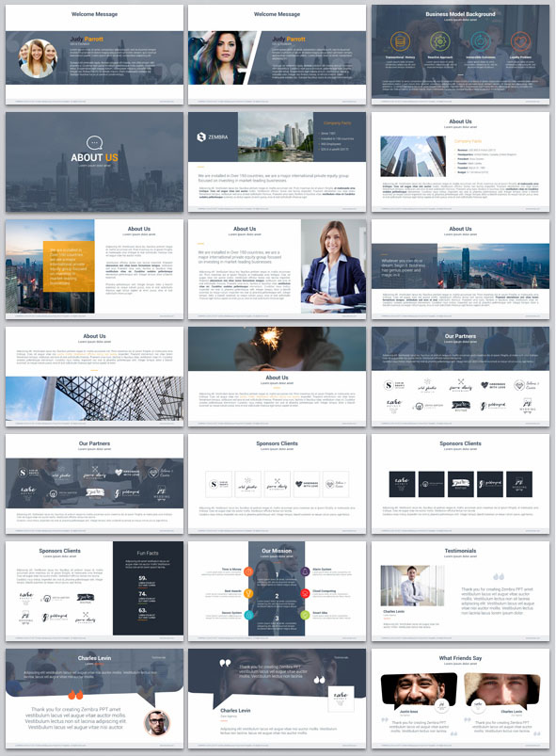Click "Cloud Computing" label in Our Mission

tap(325, 591)
